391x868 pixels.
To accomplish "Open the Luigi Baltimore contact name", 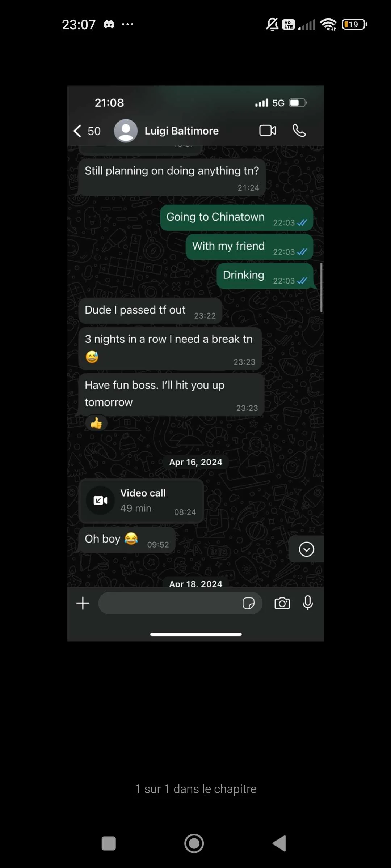I will (x=181, y=131).
